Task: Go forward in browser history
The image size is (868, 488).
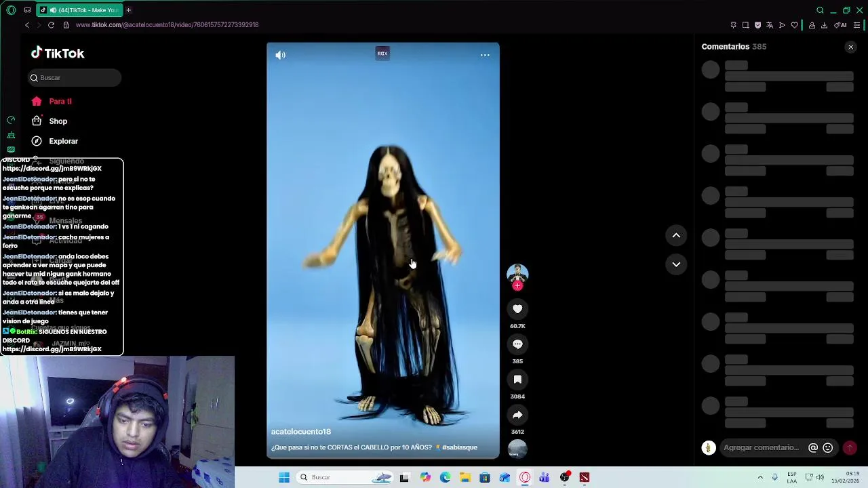Action: [39, 25]
